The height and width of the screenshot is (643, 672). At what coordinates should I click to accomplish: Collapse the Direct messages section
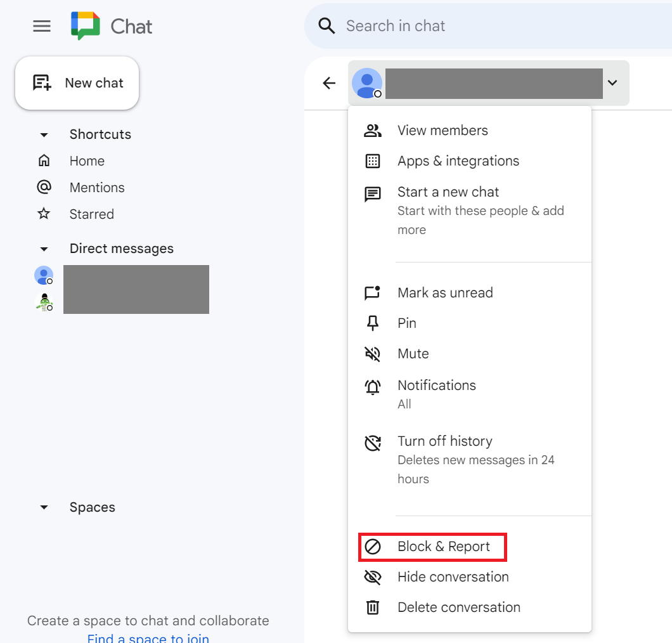pyautogui.click(x=44, y=249)
